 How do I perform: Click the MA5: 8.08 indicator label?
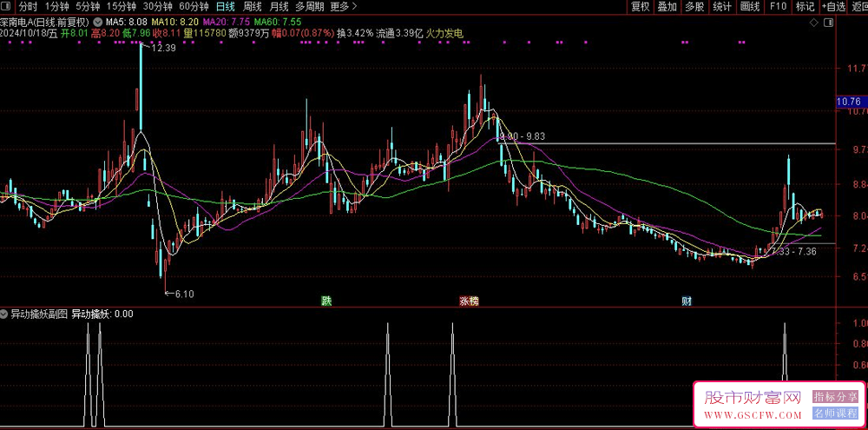(126, 23)
